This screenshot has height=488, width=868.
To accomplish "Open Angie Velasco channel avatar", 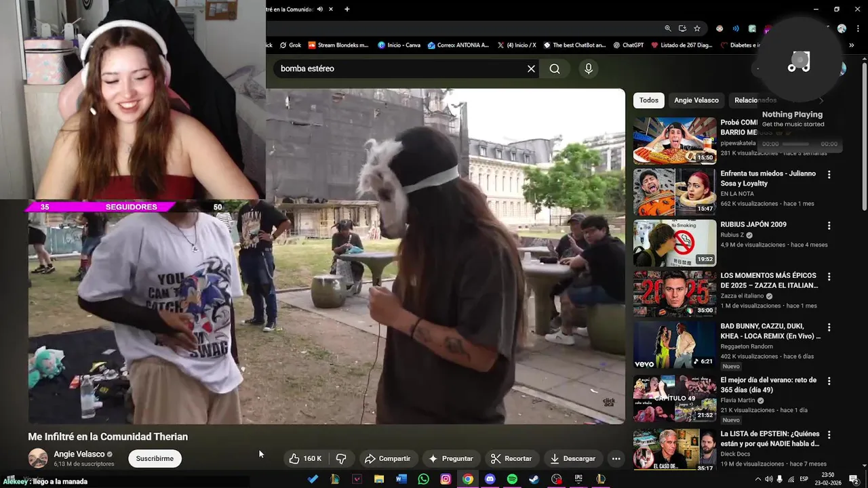I will (x=38, y=458).
